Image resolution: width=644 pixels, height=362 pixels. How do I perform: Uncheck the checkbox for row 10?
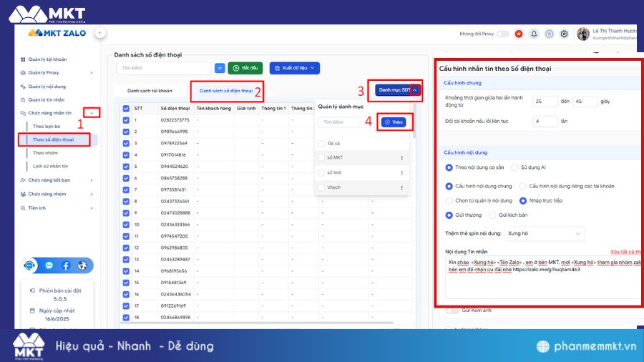pos(126,225)
